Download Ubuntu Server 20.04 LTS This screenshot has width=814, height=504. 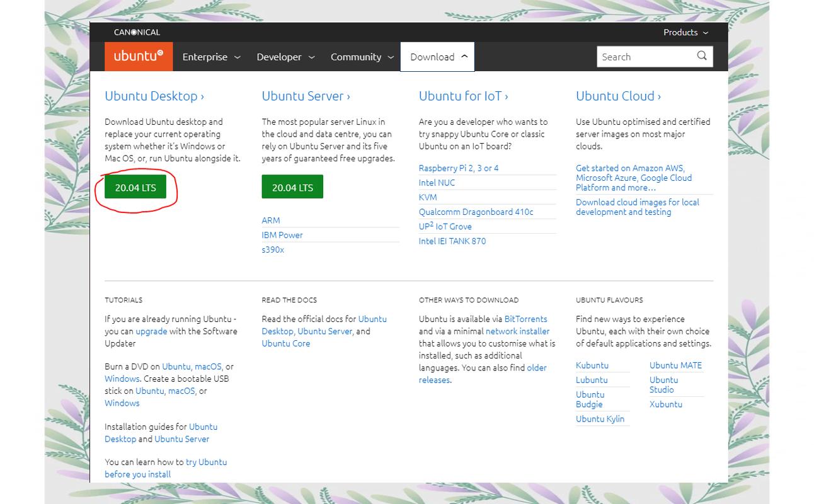(x=292, y=186)
